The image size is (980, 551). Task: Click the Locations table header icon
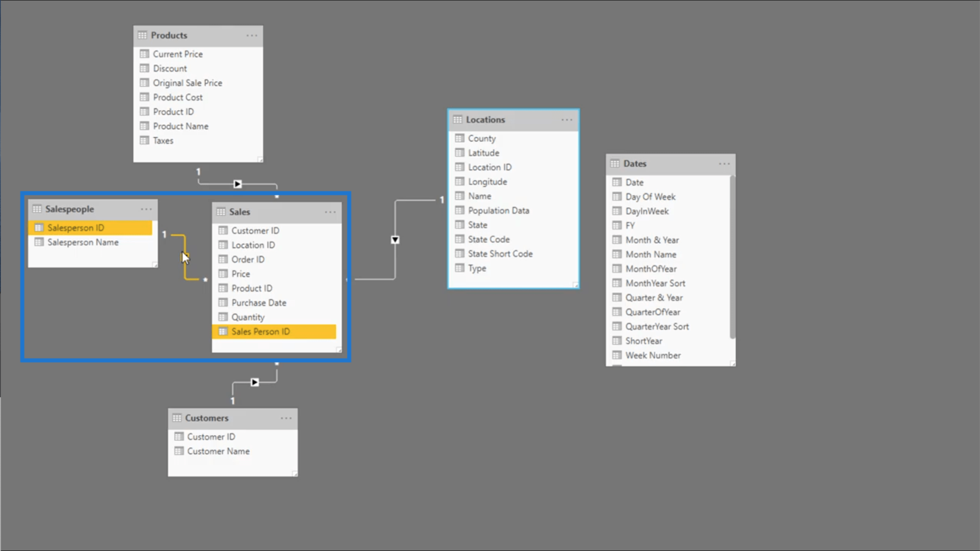[x=457, y=120]
